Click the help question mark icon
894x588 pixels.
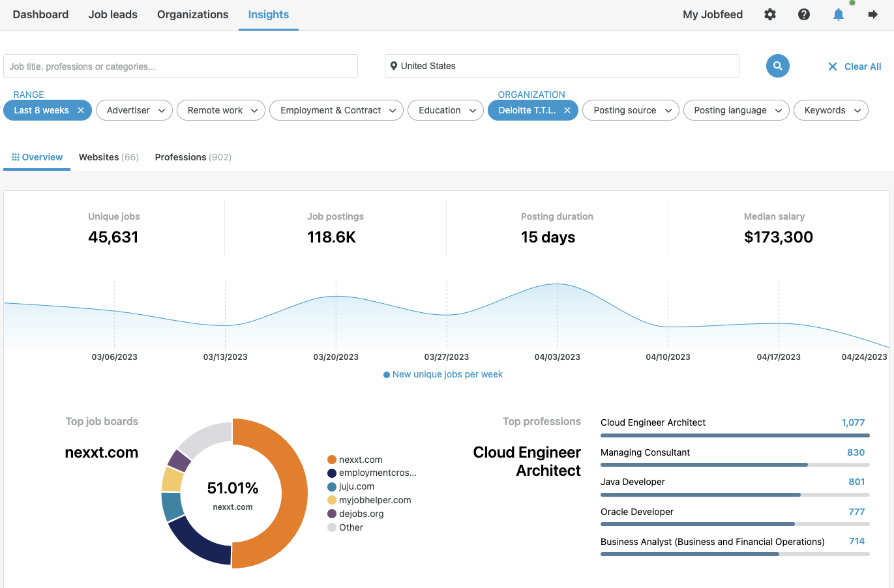[x=804, y=14]
